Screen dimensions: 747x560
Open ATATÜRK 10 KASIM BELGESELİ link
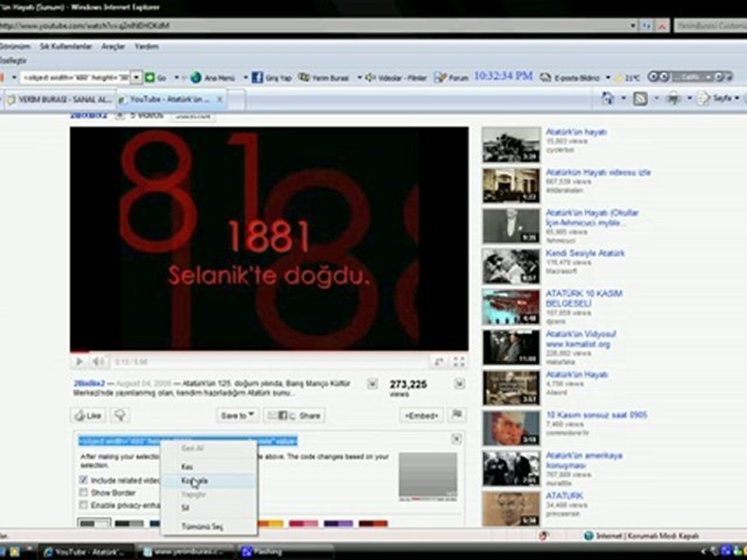(584, 298)
